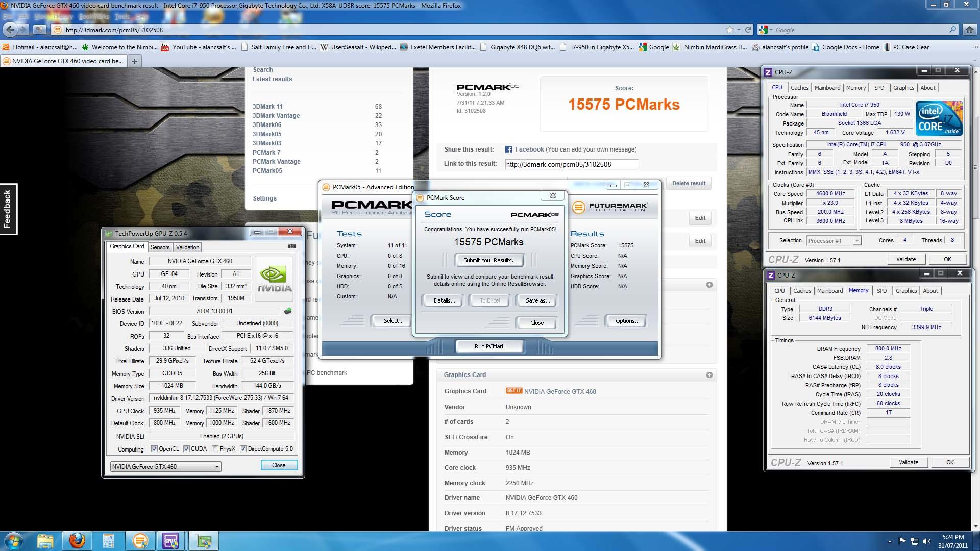
Task: Click Validate in upper CPU-Z window
Action: [x=905, y=259]
